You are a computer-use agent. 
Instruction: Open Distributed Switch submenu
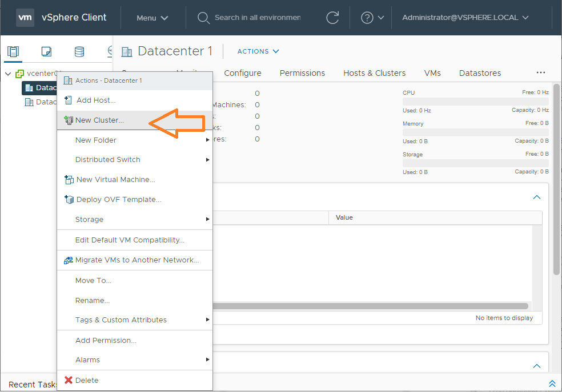(x=135, y=160)
